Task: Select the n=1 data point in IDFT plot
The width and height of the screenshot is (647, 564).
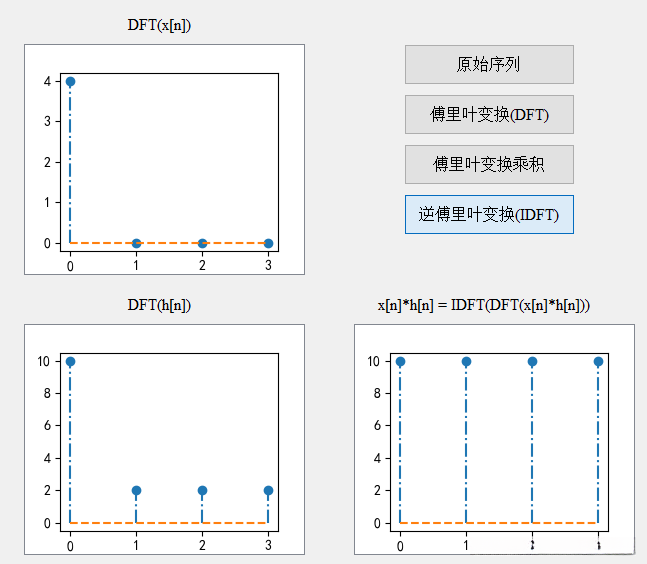Action: click(x=466, y=361)
